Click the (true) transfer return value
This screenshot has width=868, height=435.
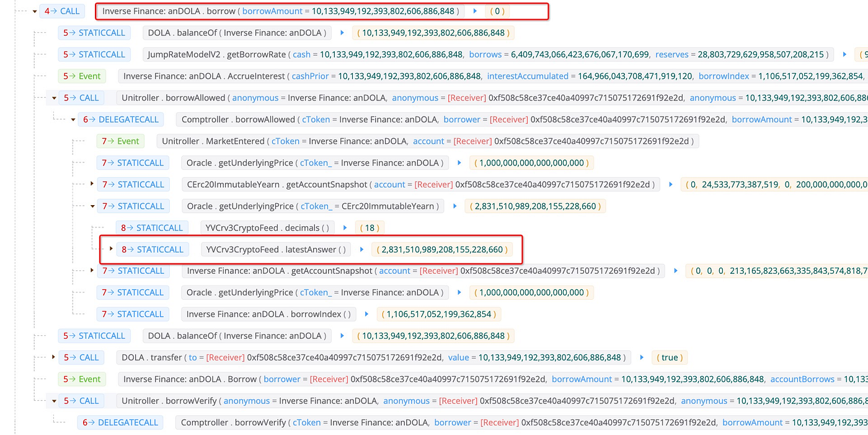669,358
